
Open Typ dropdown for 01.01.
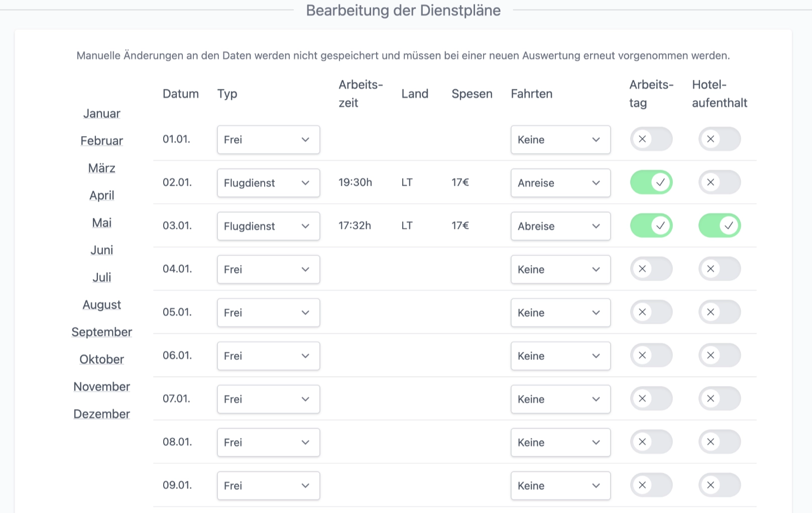click(268, 140)
